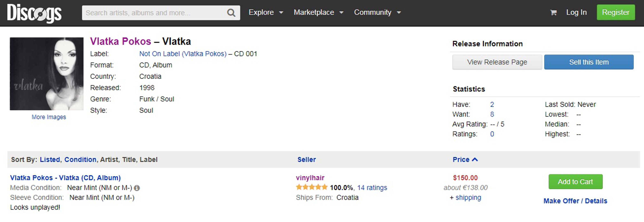The image size is (644, 222).
Task: Sort listings by Condition
Action: coord(80,160)
